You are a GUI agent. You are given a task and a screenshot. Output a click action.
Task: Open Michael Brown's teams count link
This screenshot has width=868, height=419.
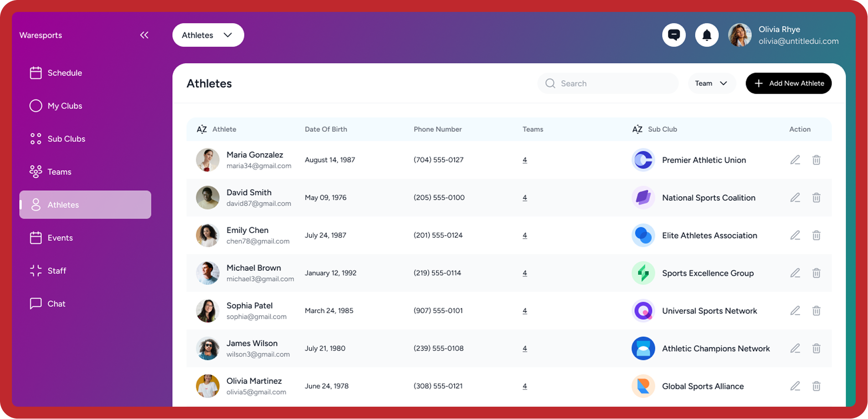tap(524, 273)
